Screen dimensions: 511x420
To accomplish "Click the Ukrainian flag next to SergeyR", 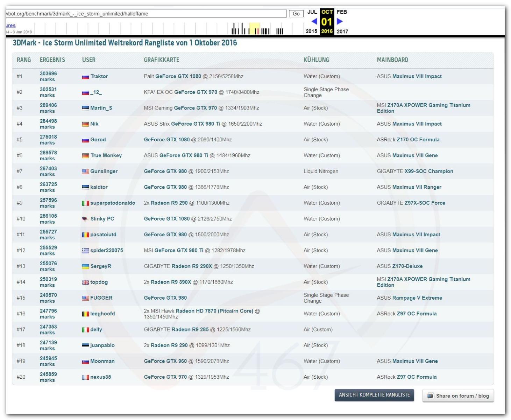I will click(x=85, y=266).
